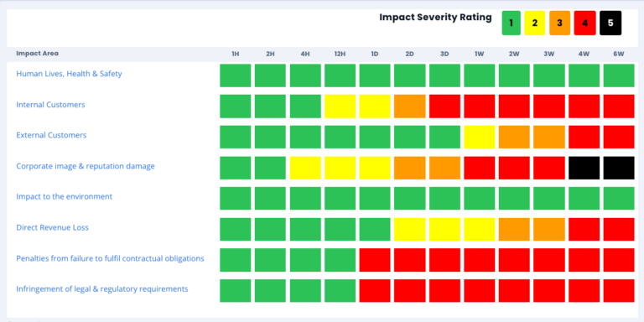
Task: Open External Customers impact area link
Action: (x=51, y=135)
